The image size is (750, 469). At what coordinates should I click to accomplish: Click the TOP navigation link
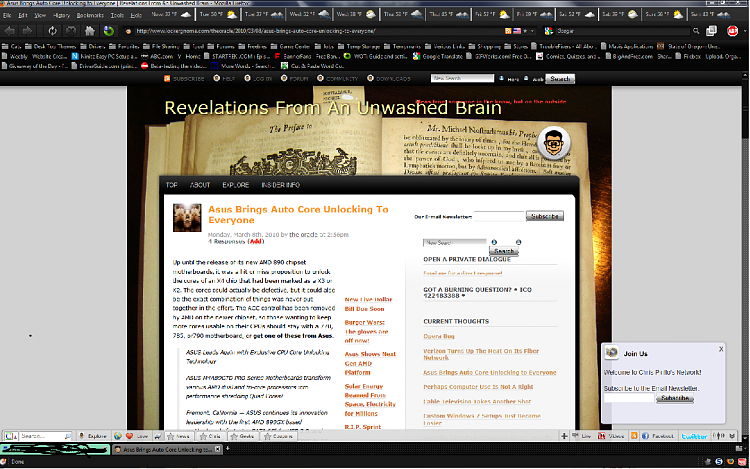coord(172,185)
